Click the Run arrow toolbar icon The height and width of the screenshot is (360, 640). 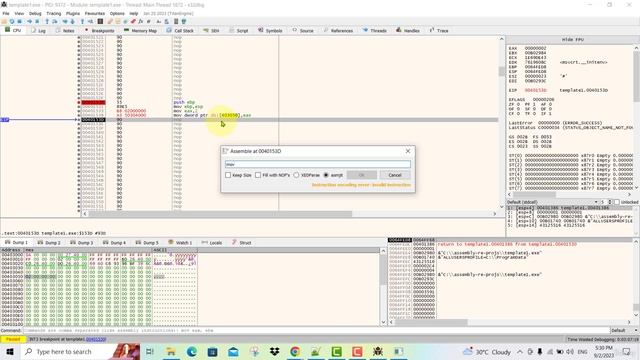[x=29, y=21]
